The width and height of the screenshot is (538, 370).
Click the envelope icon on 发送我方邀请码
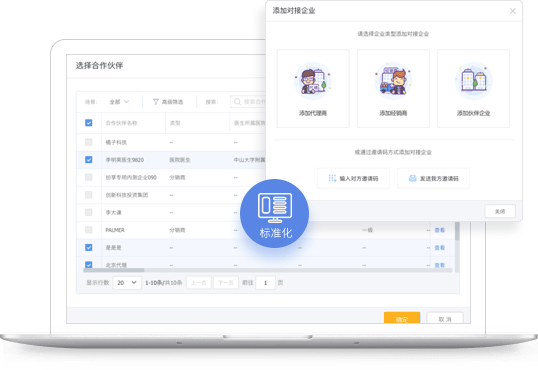point(412,178)
